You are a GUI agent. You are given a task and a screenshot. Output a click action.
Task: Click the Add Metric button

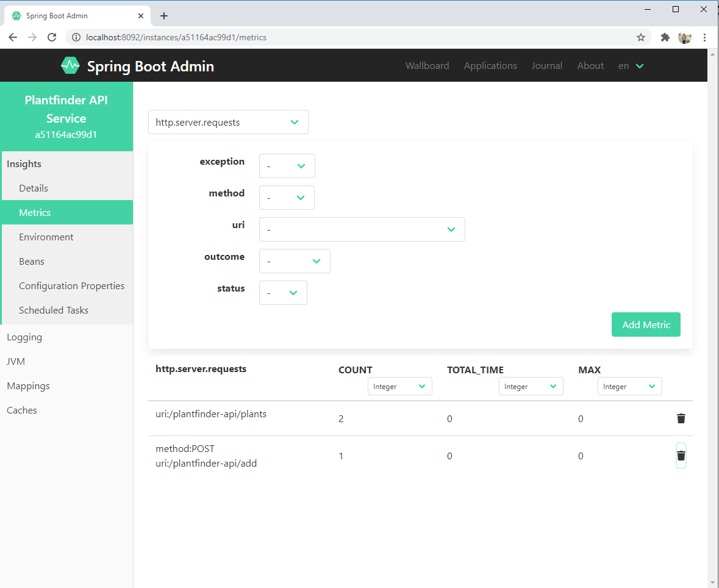click(x=646, y=324)
